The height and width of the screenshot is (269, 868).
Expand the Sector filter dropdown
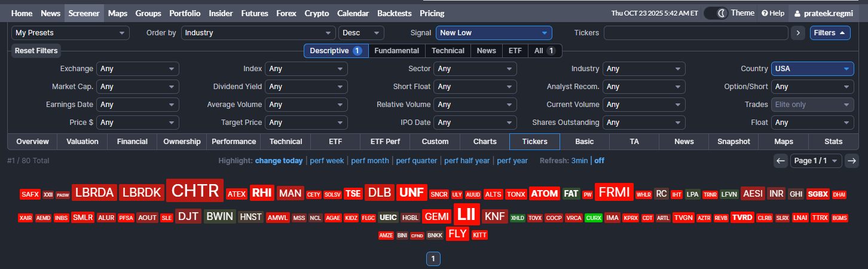(475, 69)
